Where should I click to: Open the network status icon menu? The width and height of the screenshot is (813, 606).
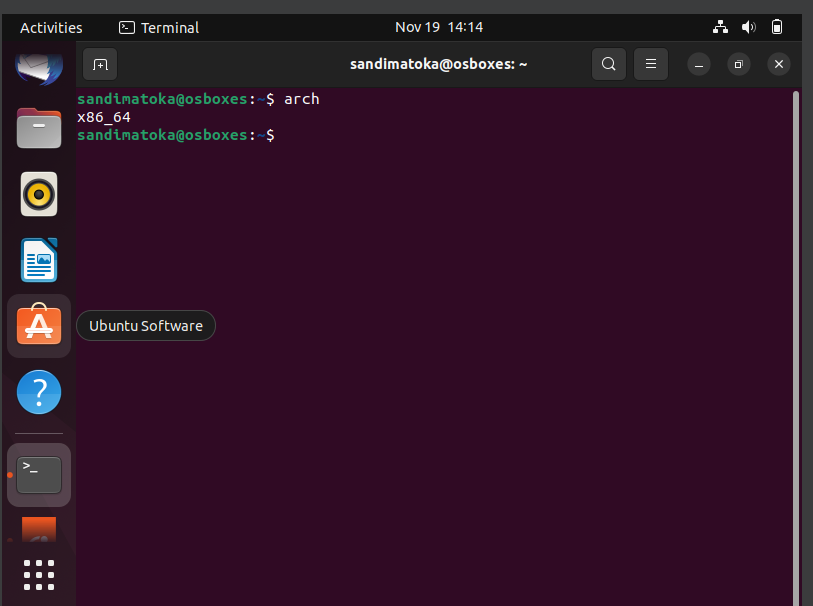pyautogui.click(x=720, y=27)
